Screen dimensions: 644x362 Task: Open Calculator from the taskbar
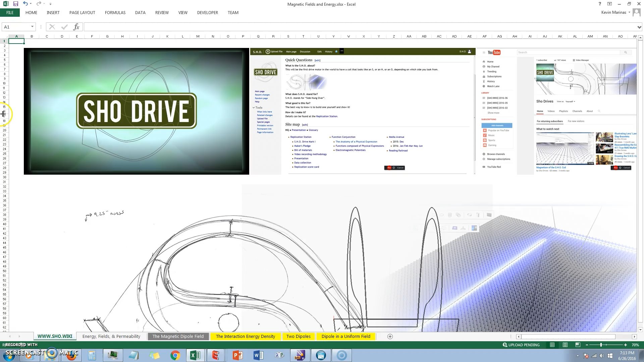[x=92, y=355]
